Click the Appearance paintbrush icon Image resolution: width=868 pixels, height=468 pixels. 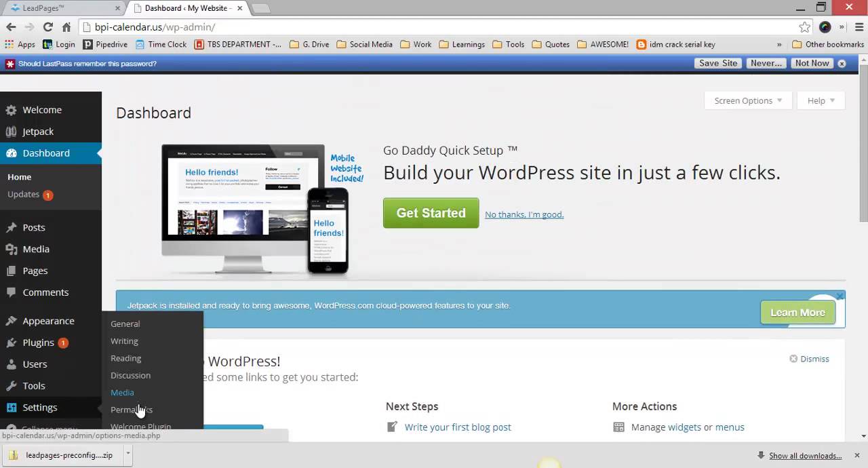click(x=11, y=321)
